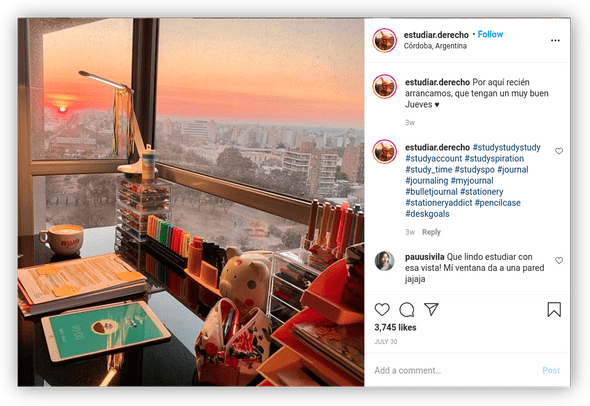Share post with paper plane icon
The width and height of the screenshot is (590, 406).
click(x=431, y=309)
